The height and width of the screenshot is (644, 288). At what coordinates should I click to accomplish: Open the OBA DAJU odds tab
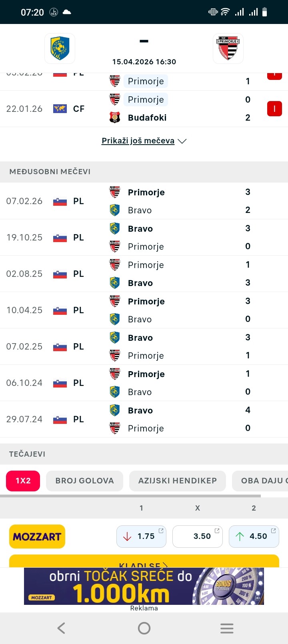[x=262, y=481]
